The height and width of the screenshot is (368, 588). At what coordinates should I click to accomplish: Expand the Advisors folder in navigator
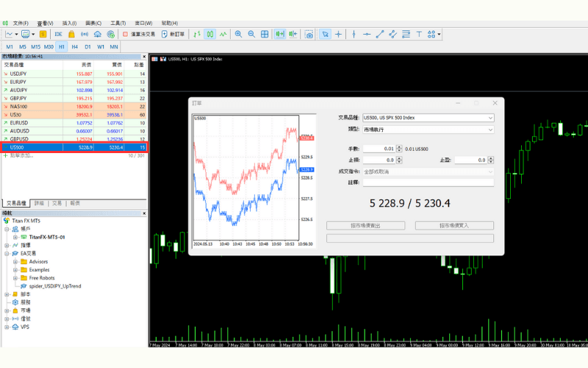coord(16,261)
